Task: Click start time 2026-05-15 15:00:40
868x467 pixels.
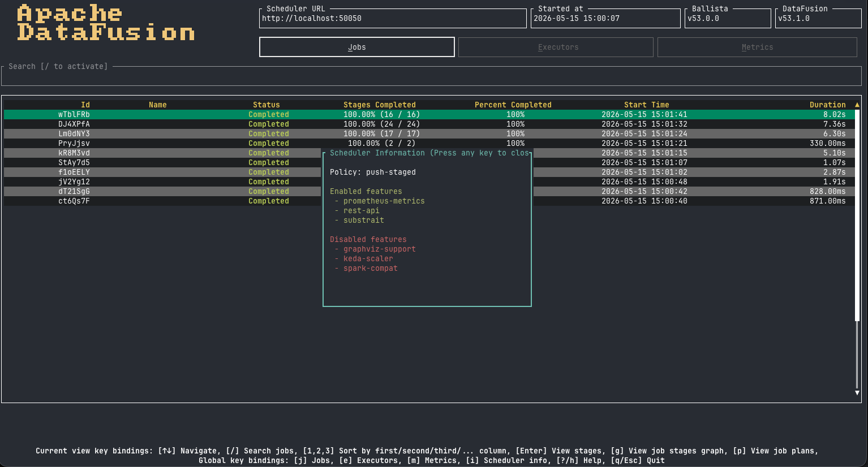Action: pos(644,201)
